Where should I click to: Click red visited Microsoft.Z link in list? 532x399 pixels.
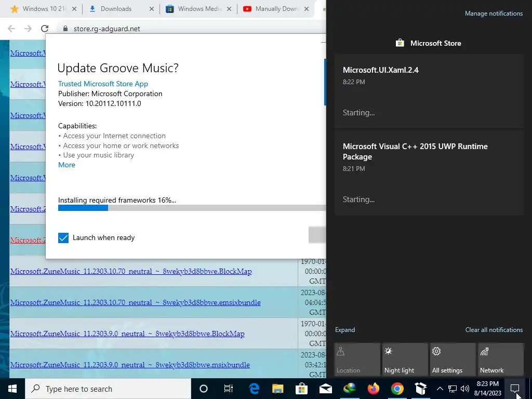coord(28,240)
